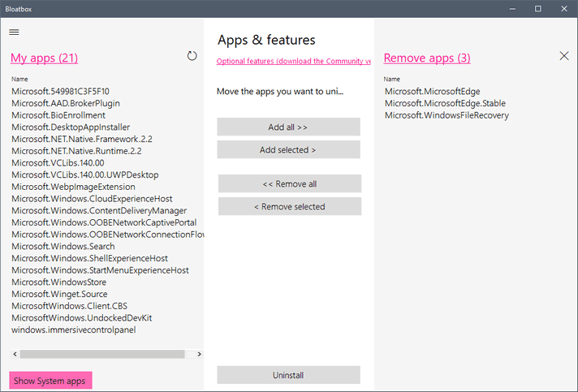Select Microsoft.NET.Native.Runtime.2.2
The width and height of the screenshot is (578, 392).
(x=76, y=151)
